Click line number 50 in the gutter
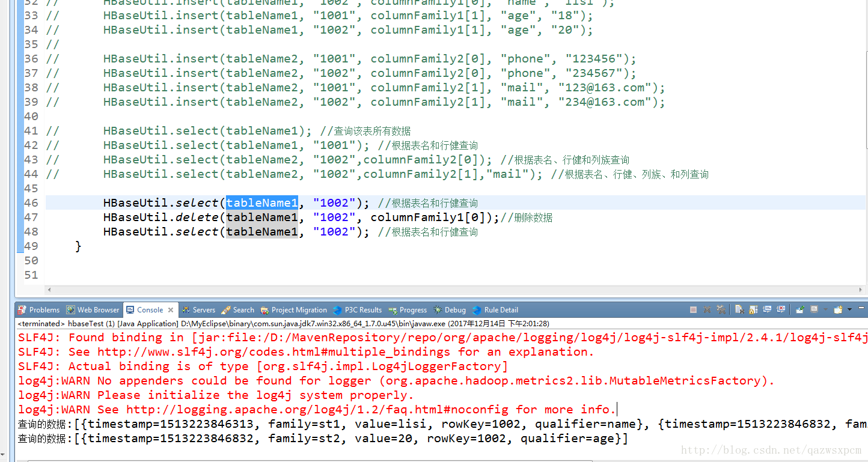 tap(31, 261)
